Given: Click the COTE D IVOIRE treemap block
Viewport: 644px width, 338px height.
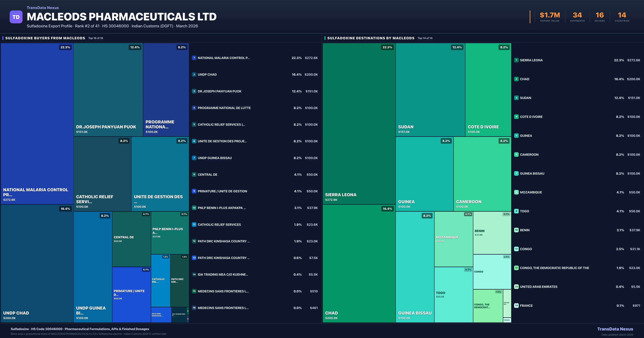Looking at the screenshot, I should (488, 90).
